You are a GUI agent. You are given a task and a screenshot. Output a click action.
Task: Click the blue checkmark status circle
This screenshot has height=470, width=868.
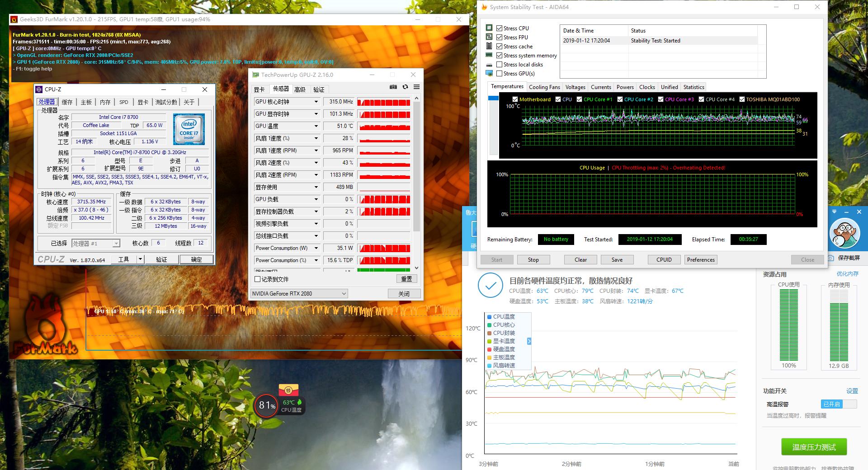tap(491, 285)
